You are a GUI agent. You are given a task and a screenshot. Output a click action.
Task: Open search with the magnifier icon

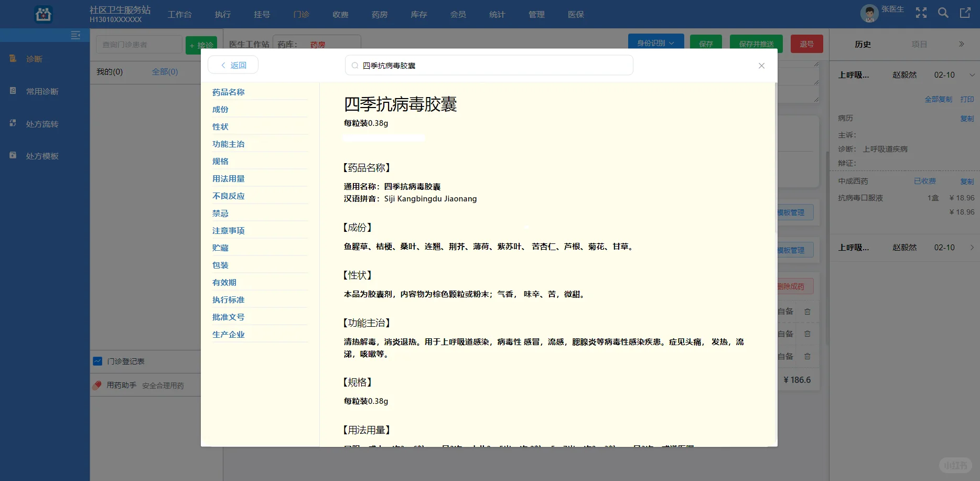943,13
